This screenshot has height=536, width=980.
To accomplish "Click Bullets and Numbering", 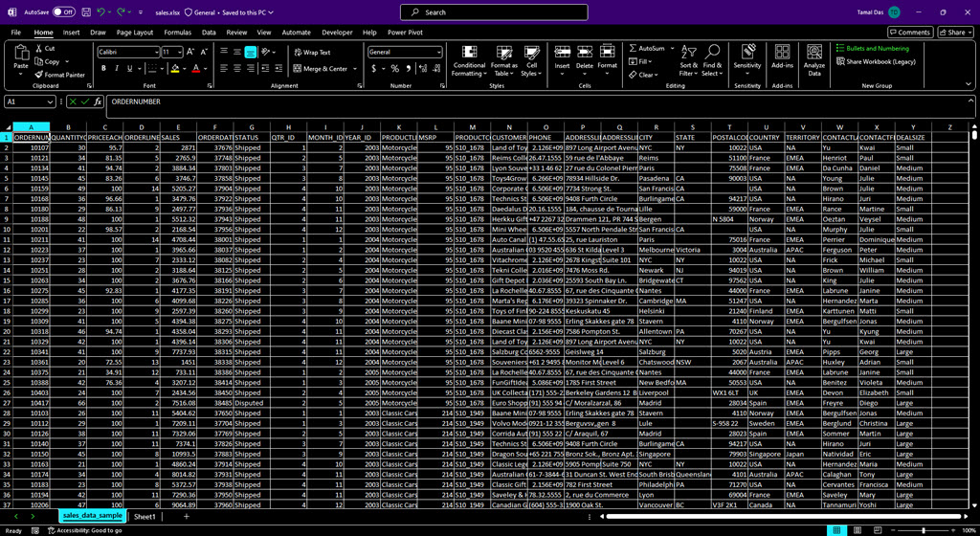I will [x=873, y=48].
